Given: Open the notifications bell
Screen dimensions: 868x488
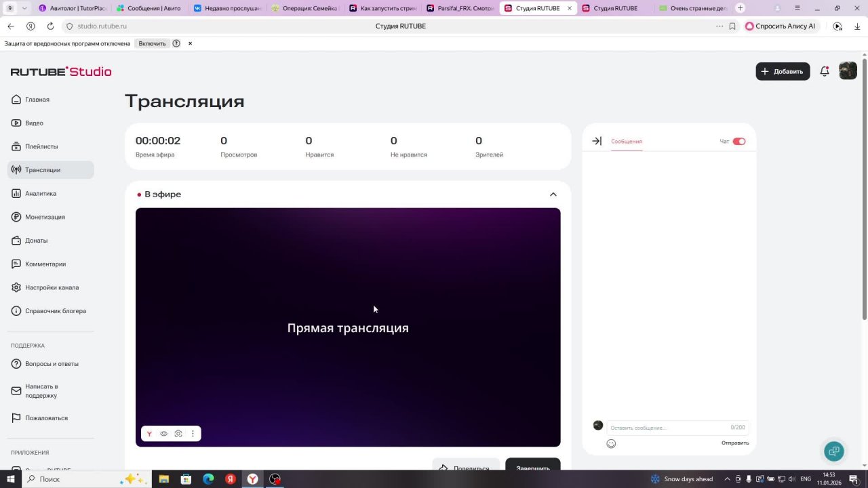Looking at the screenshot, I should point(825,71).
